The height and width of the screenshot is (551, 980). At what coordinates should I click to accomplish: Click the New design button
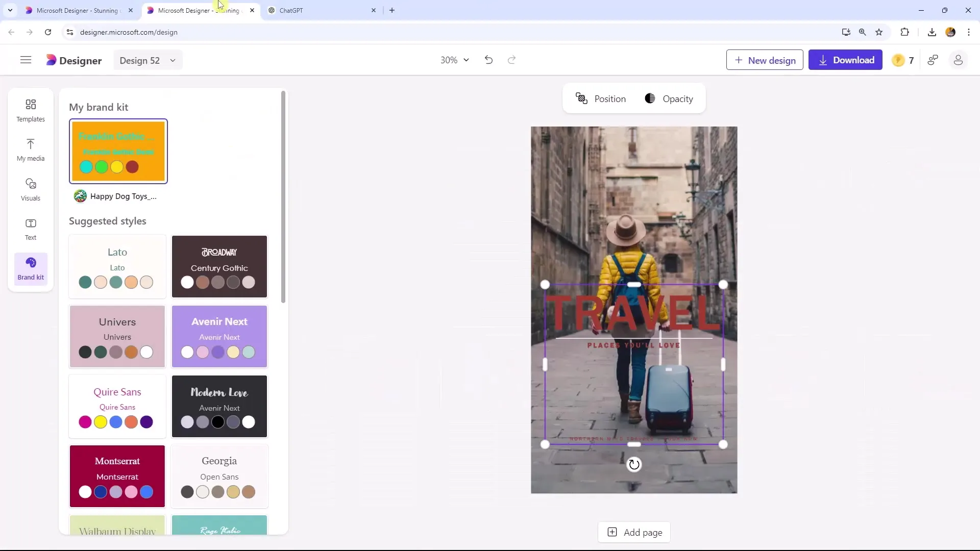(765, 60)
